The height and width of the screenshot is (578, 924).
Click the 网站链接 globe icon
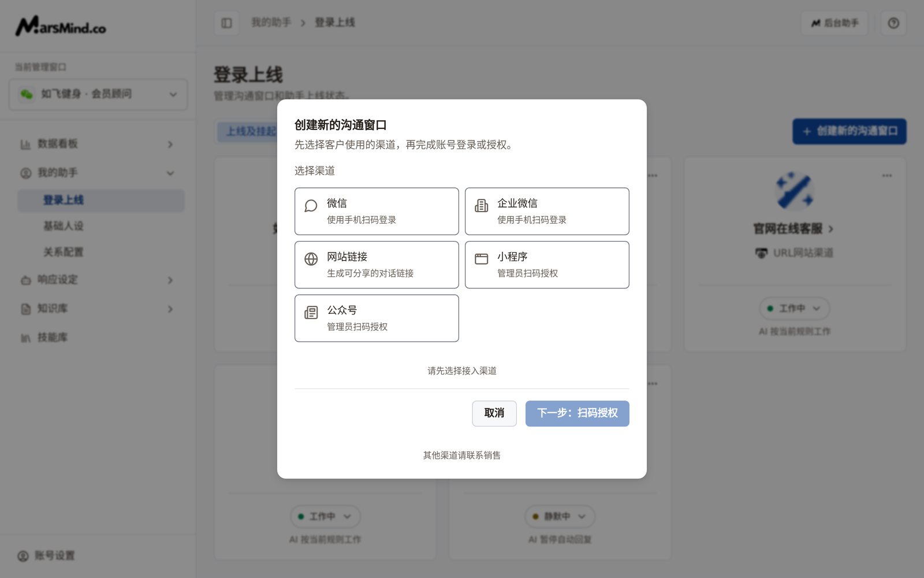pyautogui.click(x=311, y=259)
